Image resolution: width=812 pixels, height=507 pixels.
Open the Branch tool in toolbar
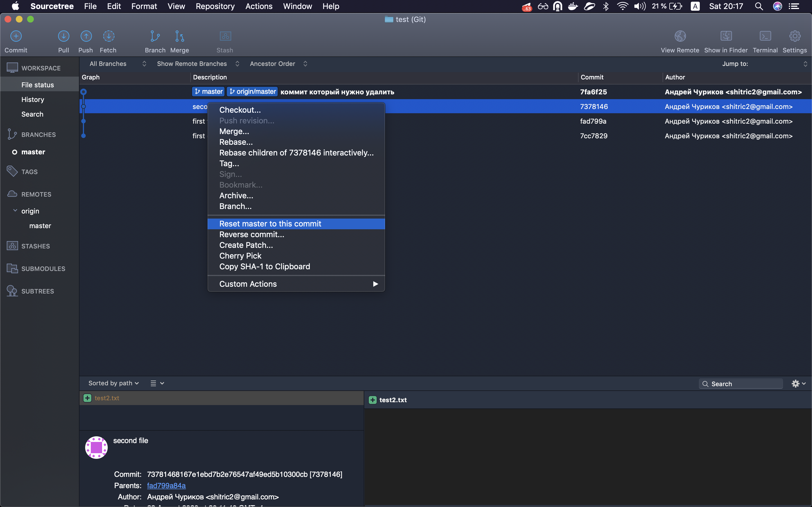pyautogui.click(x=155, y=36)
